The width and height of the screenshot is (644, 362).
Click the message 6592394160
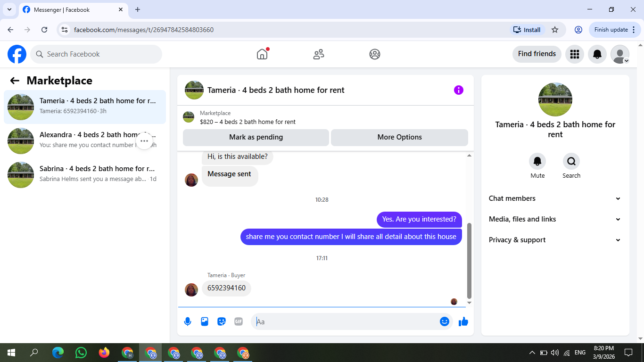[226, 288]
